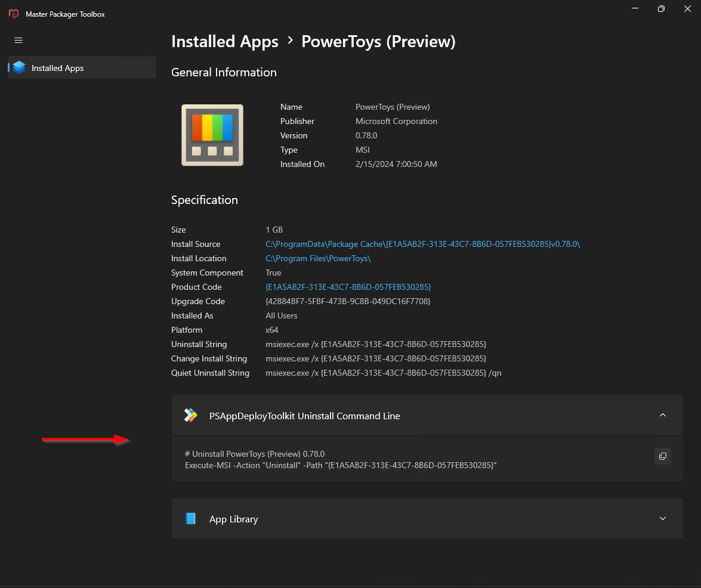Click the Product Code GUID link
Screen dimensions: 701x588
pos(348,287)
